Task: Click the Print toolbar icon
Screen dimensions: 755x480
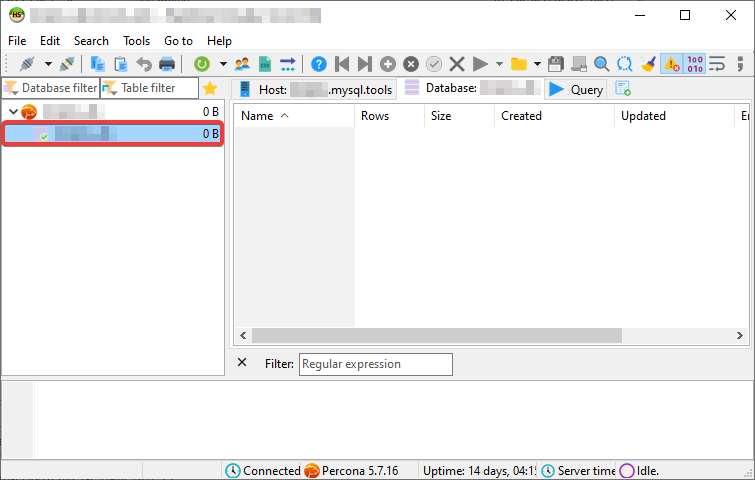Action: tap(167, 64)
